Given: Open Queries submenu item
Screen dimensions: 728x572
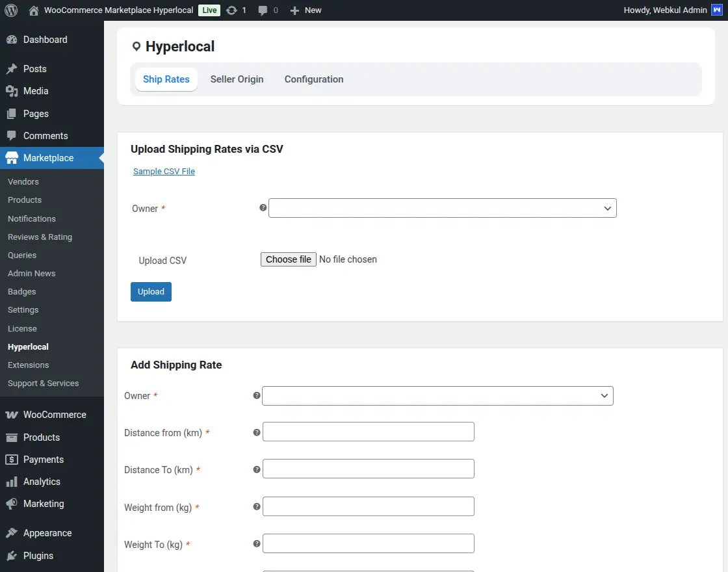Looking at the screenshot, I should [x=22, y=255].
